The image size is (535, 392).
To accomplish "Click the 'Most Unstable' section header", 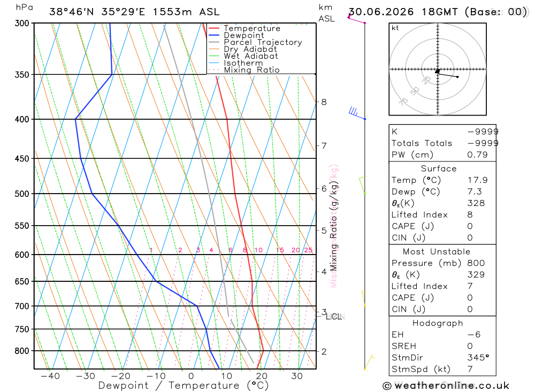I will pyautogui.click(x=437, y=252).
